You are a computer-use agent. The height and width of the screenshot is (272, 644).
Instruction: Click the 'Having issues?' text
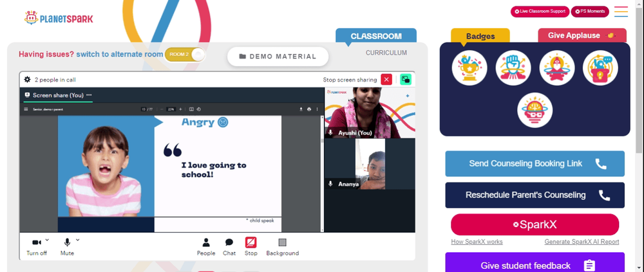(x=46, y=54)
